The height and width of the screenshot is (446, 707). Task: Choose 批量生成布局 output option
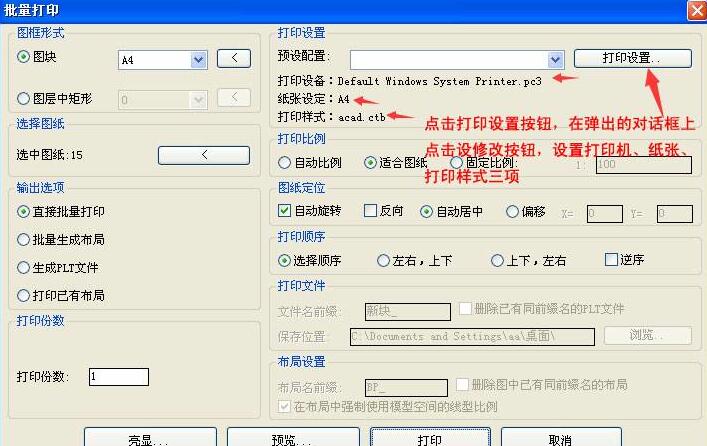point(23,239)
